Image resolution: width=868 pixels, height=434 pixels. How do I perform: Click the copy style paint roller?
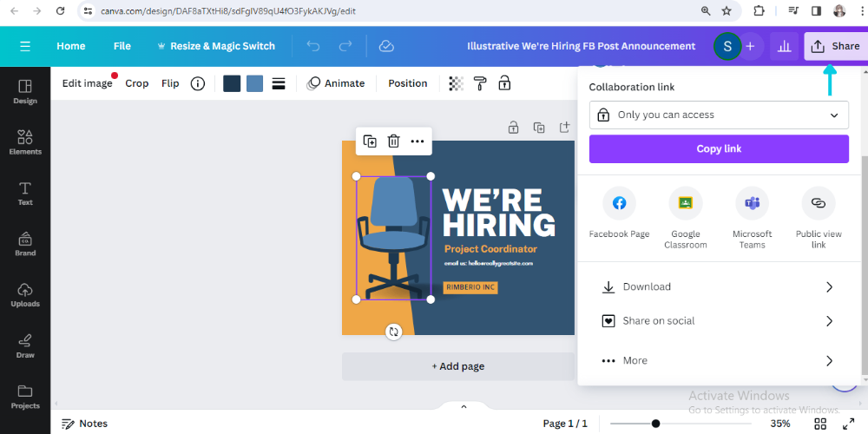coord(480,83)
